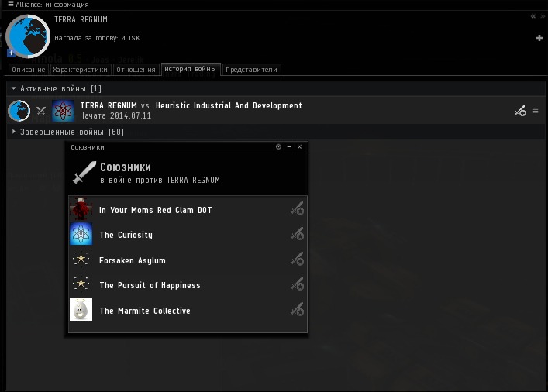Close the Союзники window
The image size is (548, 392).
tap(299, 146)
